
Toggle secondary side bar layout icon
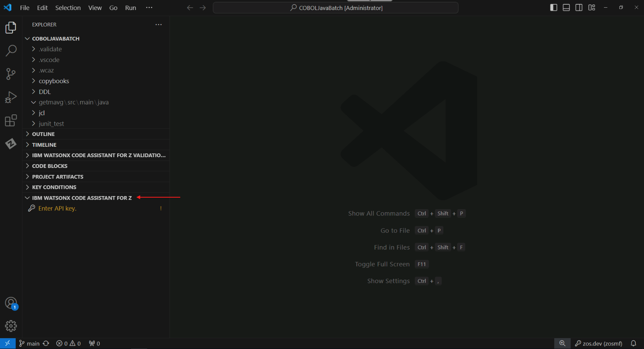(579, 8)
